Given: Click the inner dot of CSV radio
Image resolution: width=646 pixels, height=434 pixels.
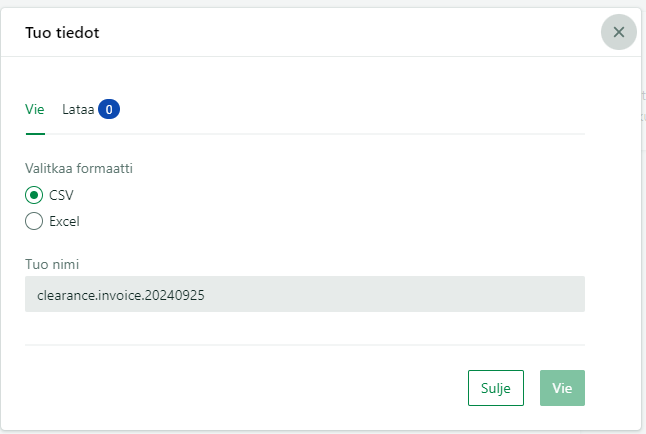Looking at the screenshot, I should pyautogui.click(x=34, y=195).
